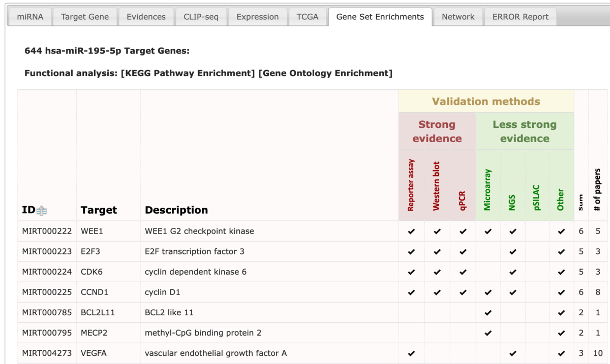Image resolution: width=610 pixels, height=364 pixels.
Task: Click the Description column header
Action: click(x=176, y=210)
